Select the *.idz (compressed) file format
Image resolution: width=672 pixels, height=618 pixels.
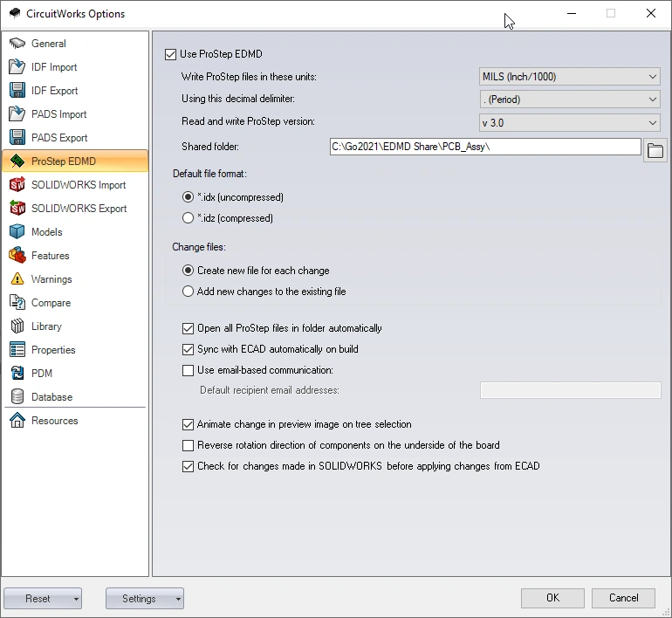click(189, 218)
